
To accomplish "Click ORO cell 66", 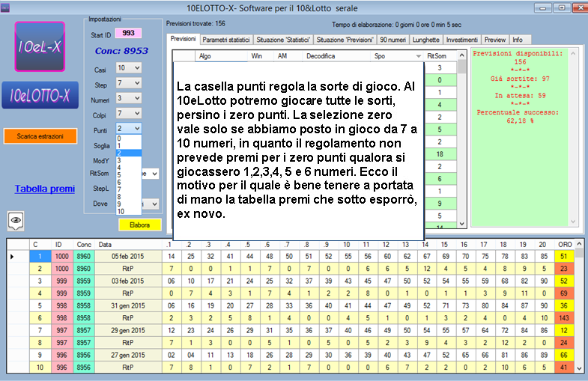I will tap(564, 355).
